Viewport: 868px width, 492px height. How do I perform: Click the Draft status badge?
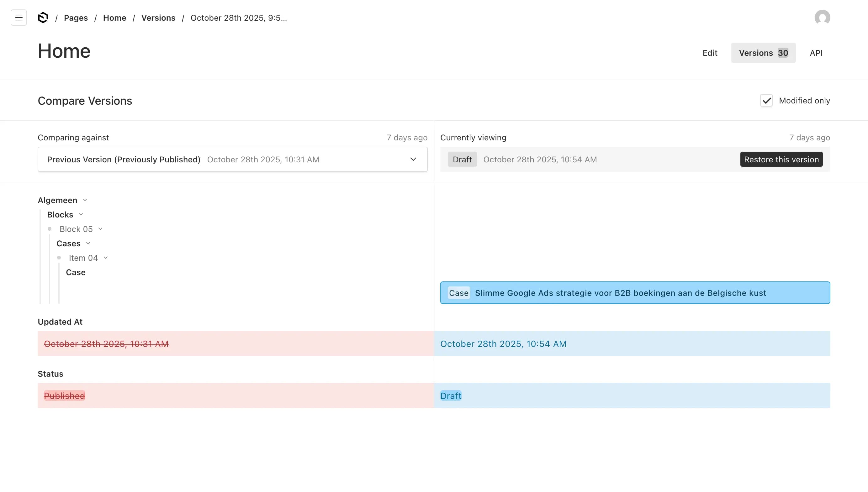click(462, 160)
